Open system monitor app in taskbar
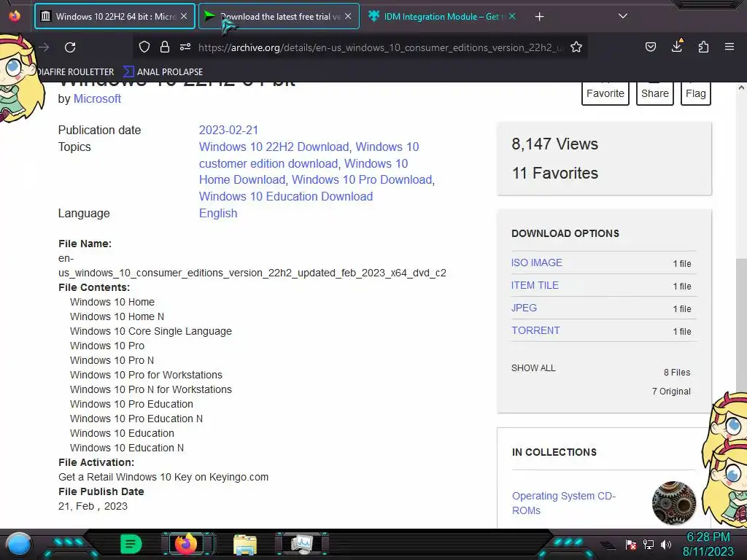 click(302, 544)
